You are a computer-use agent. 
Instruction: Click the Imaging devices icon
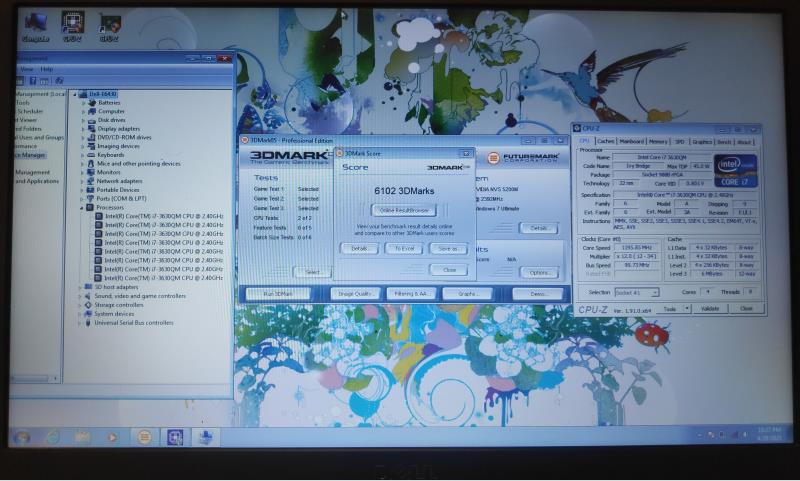click(x=92, y=146)
